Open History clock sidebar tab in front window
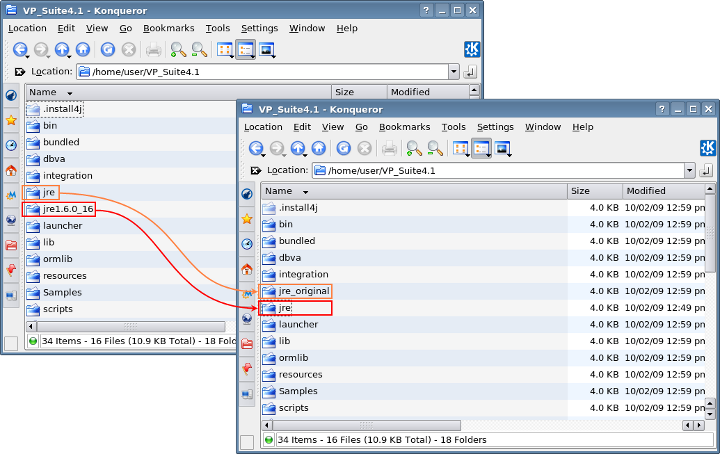Image resolution: width=720 pixels, height=454 pixels. click(247, 244)
